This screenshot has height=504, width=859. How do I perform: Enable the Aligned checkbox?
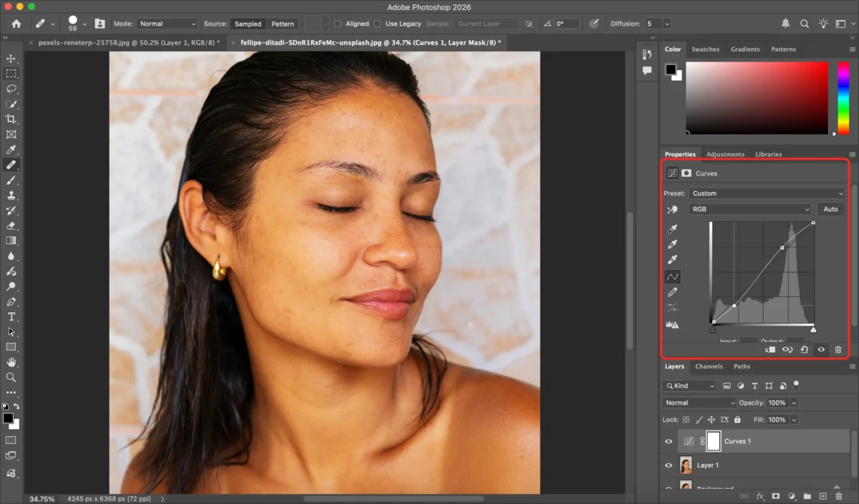[338, 24]
